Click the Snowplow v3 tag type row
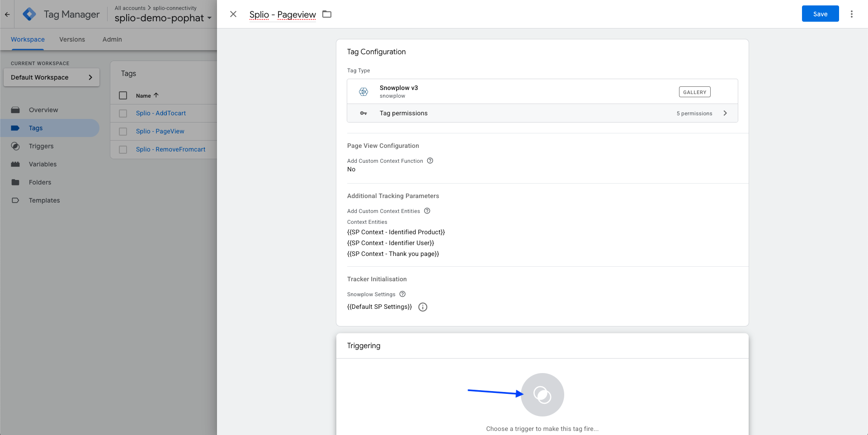 pos(542,92)
